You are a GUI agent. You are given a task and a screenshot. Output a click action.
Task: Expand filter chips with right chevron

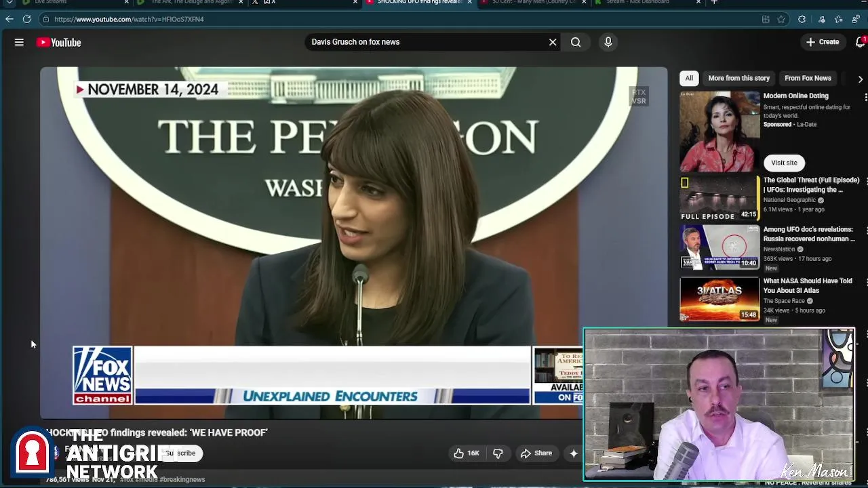(x=860, y=79)
